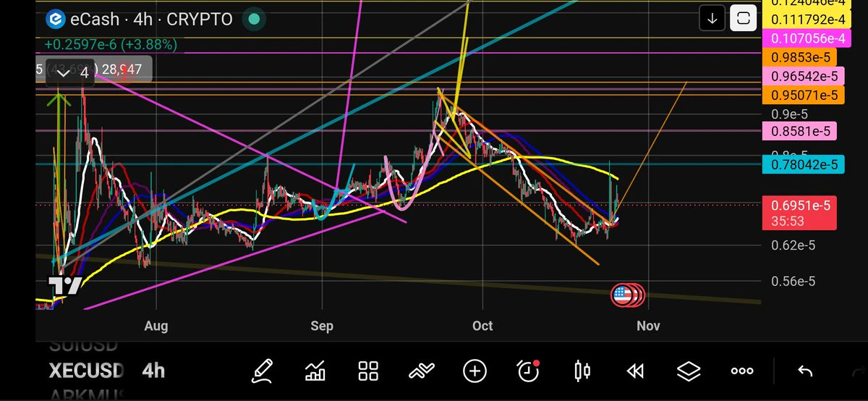Select the chart line-style icon
This screenshot has width=868, height=401.
click(422, 371)
